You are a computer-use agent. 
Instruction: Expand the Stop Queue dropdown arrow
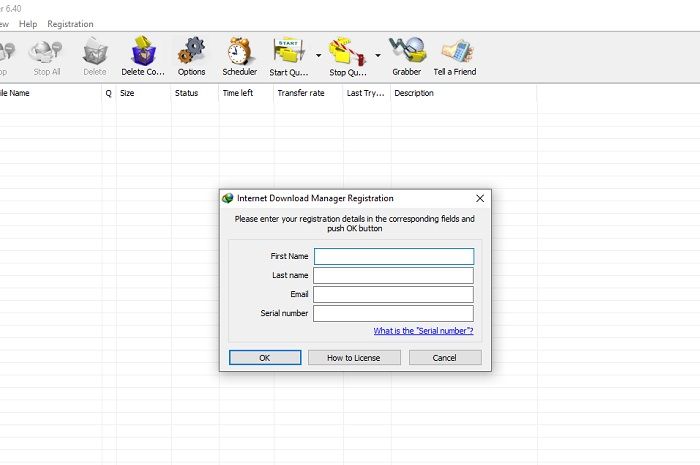(378, 55)
